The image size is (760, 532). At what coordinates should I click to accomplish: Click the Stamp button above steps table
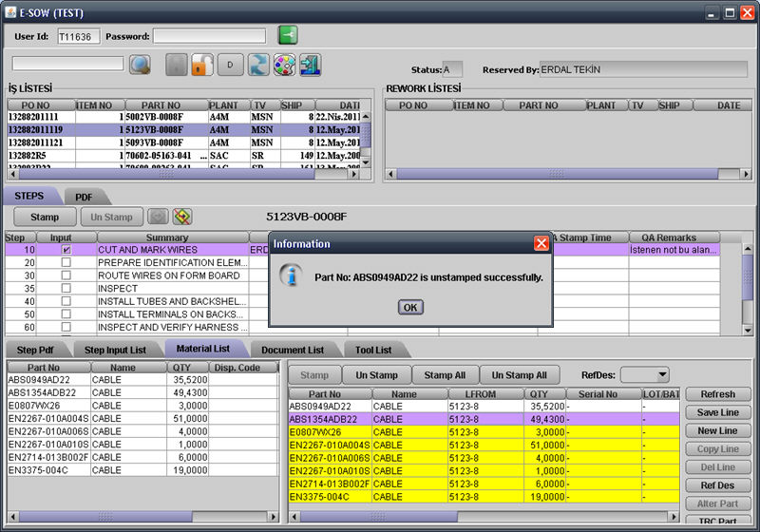point(45,217)
